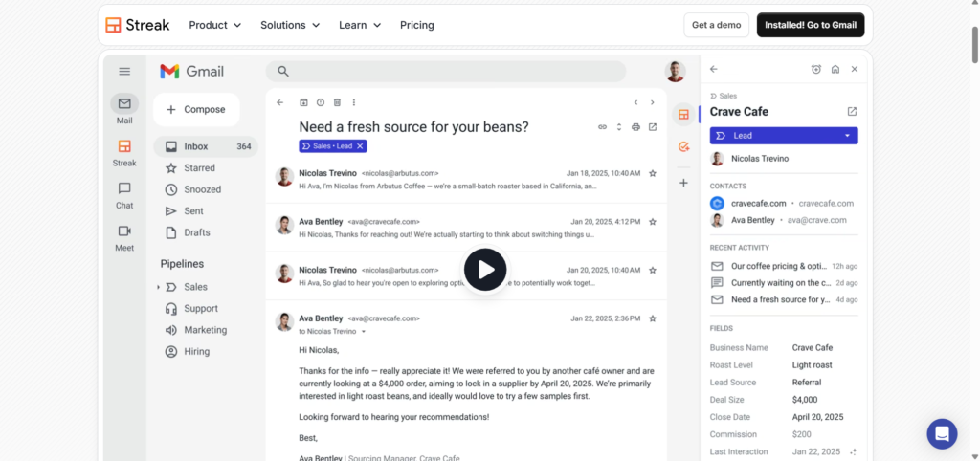Click the Get a demo button
The image size is (980, 461).
click(716, 25)
